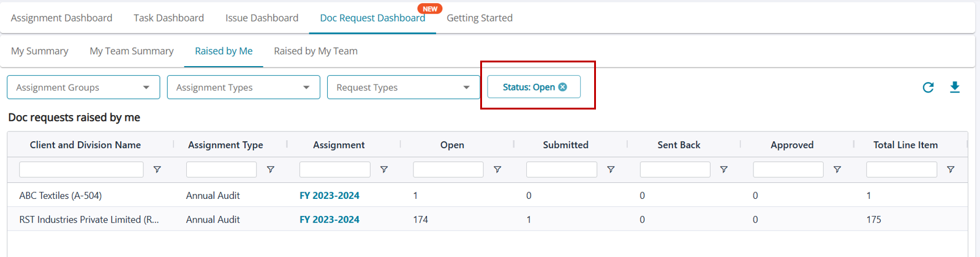980x257 pixels.
Task: Expand the Request Types dropdown
Action: [x=404, y=88]
